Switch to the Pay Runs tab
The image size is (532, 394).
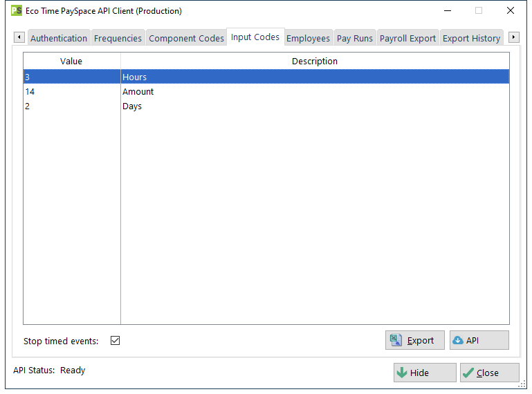pyautogui.click(x=355, y=38)
